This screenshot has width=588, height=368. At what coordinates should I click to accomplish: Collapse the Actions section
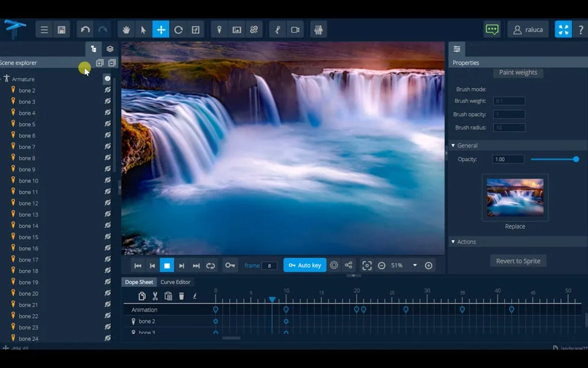pos(453,242)
